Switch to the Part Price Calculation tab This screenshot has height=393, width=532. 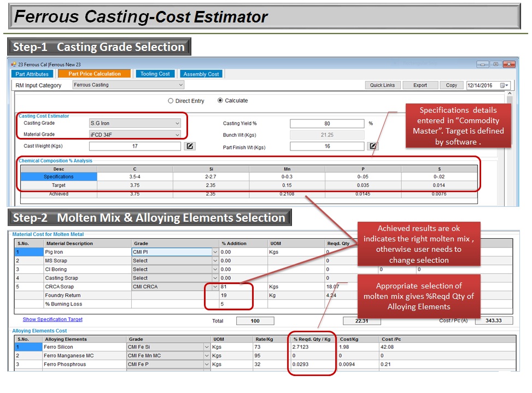tap(95, 74)
